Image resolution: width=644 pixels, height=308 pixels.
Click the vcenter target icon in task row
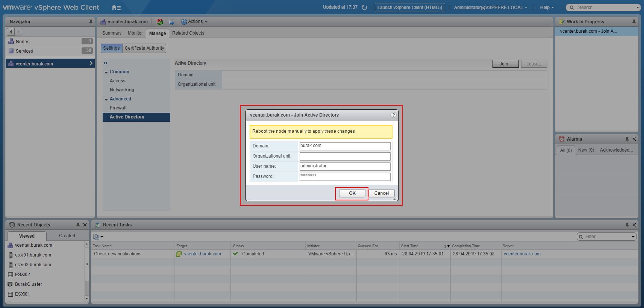pyautogui.click(x=179, y=254)
